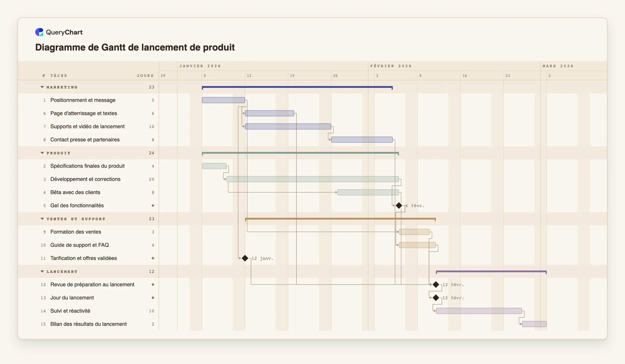Viewport: 625px width, 364px height.
Task: Select the 12 janv. milestone diamond
Action: 245,258
